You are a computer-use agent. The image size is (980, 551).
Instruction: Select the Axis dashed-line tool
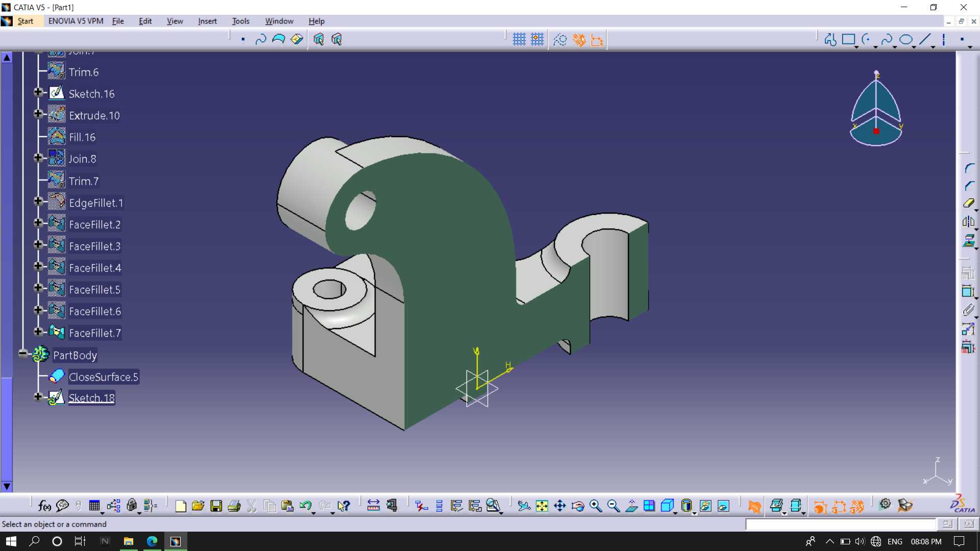click(x=944, y=39)
